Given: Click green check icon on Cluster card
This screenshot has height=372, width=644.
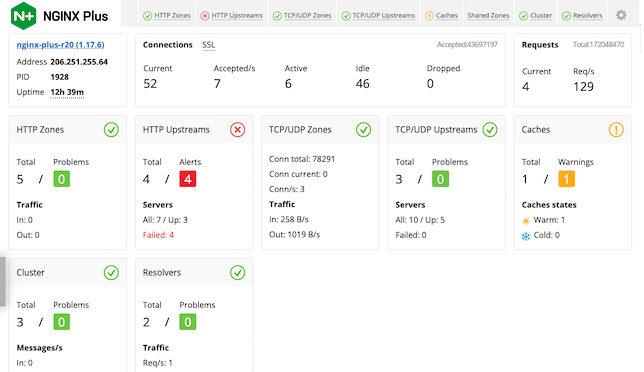Looking at the screenshot, I should (x=111, y=273).
